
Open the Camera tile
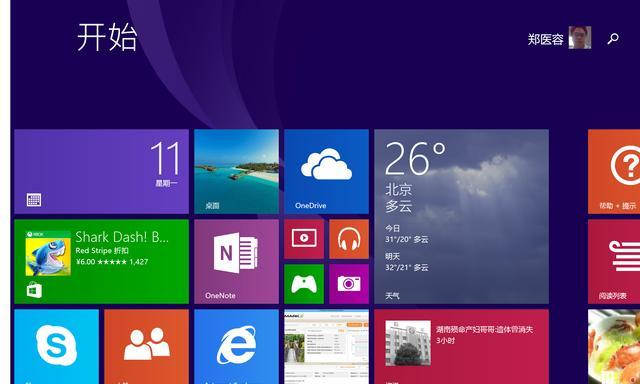[x=349, y=284]
